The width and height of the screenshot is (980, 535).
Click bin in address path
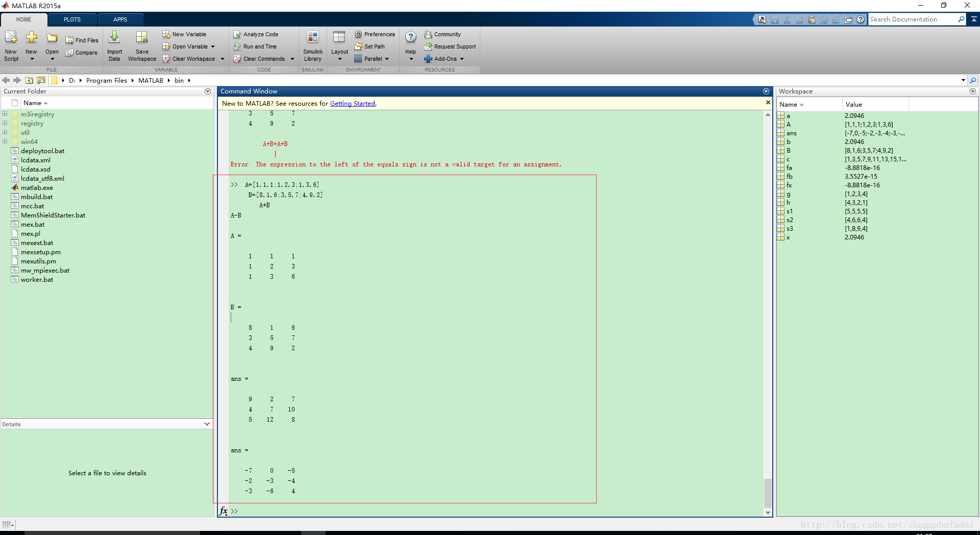point(179,80)
